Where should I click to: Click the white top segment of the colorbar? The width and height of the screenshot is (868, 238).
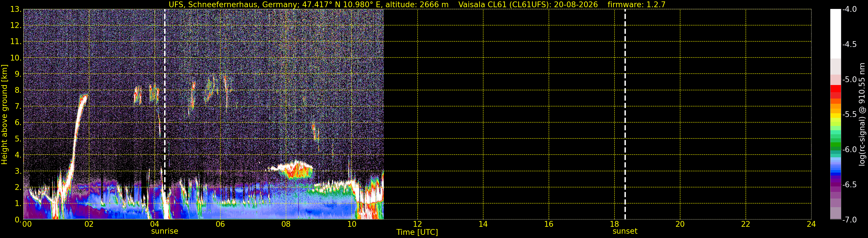[x=836, y=34]
